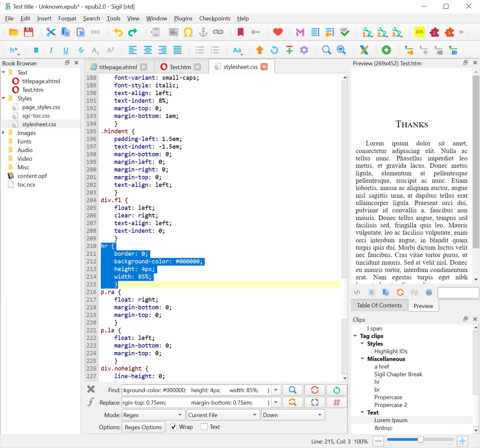Open the Table Of Contents panel tab
Screen dimensions: 480x448
click(379, 305)
